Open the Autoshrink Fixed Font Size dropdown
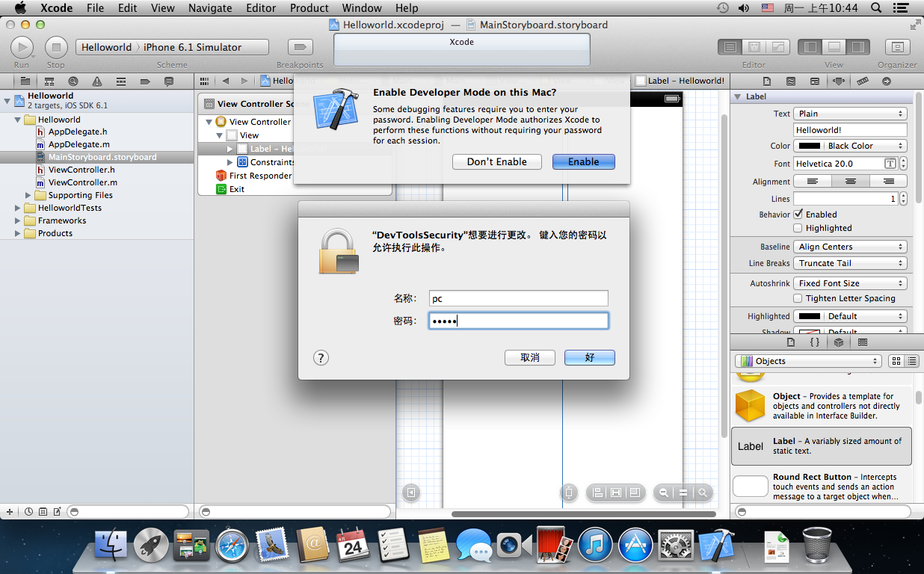Viewport: 924px width, 574px height. coord(850,283)
